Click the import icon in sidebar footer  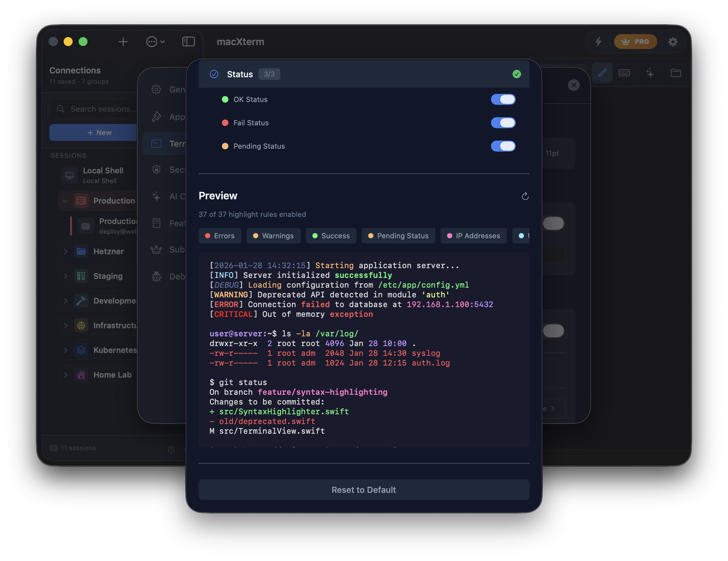[171, 449]
